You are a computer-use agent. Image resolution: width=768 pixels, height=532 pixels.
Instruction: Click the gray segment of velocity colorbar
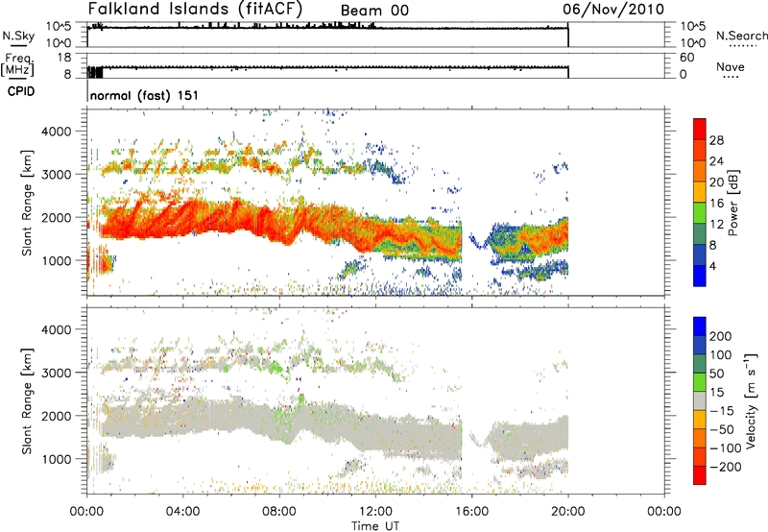tap(700, 400)
